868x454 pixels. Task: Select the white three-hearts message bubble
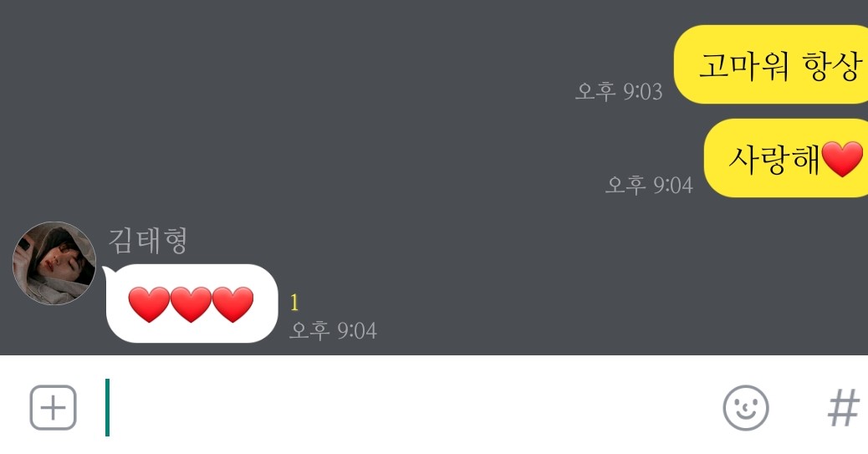coord(191,304)
